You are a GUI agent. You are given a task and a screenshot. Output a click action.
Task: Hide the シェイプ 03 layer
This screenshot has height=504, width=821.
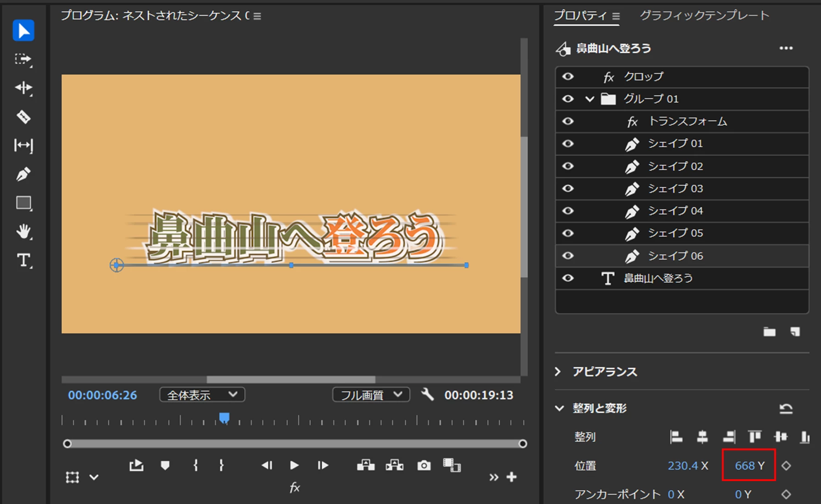point(568,189)
